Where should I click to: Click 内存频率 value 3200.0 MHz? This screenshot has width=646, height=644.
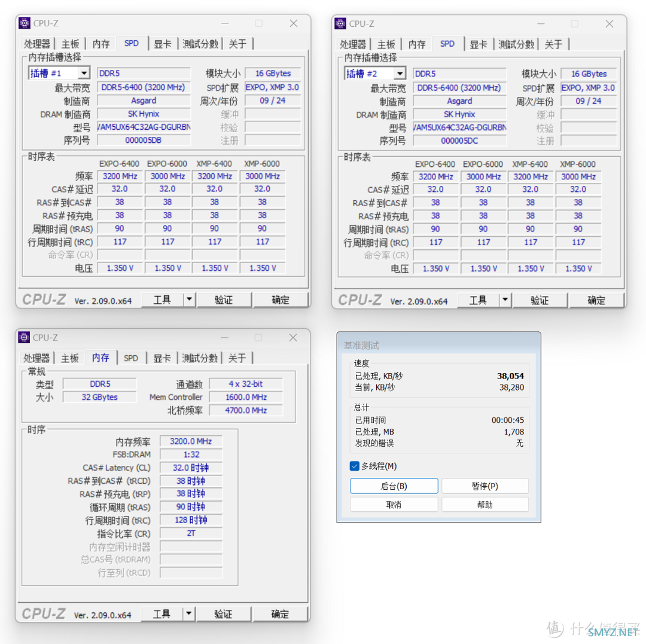[x=191, y=441]
